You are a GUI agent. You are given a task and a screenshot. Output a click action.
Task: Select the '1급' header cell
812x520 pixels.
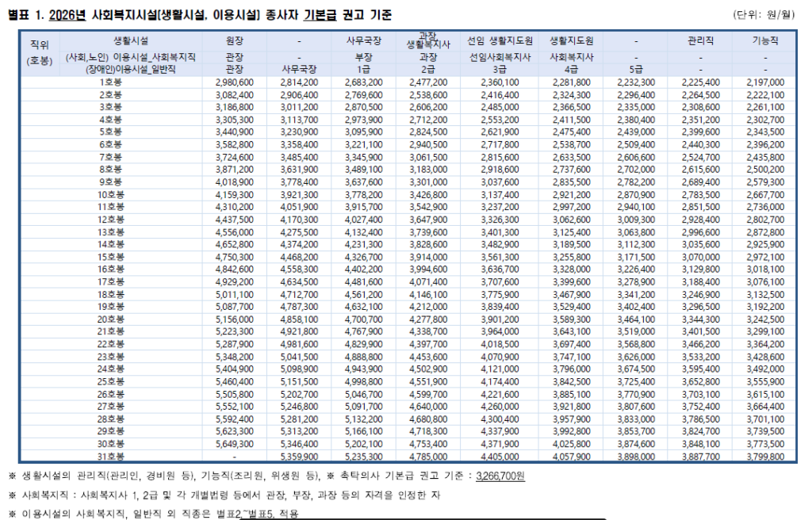click(363, 69)
